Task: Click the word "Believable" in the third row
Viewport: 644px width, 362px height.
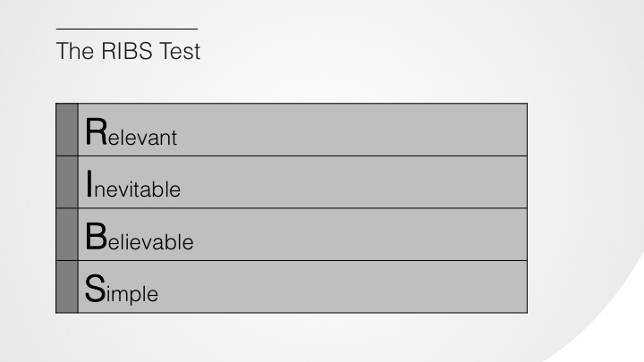Action: 140,236
